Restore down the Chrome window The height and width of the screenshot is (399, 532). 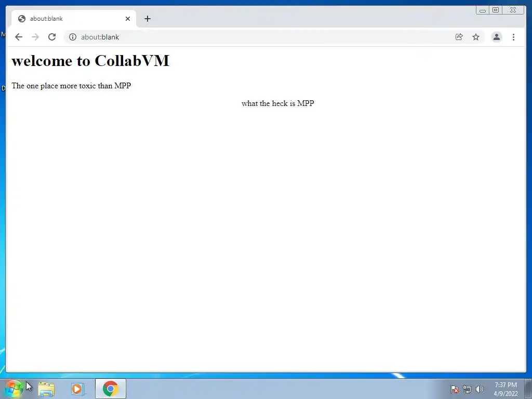tap(495, 10)
